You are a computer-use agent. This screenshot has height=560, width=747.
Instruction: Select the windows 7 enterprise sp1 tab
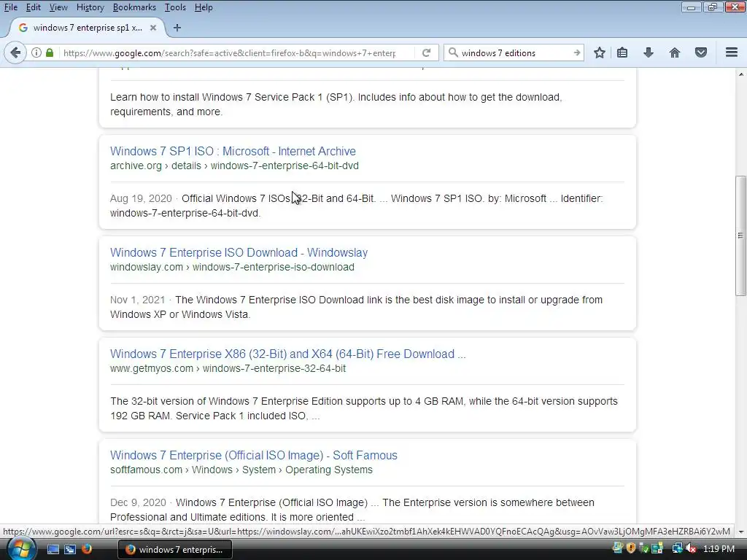(x=88, y=28)
